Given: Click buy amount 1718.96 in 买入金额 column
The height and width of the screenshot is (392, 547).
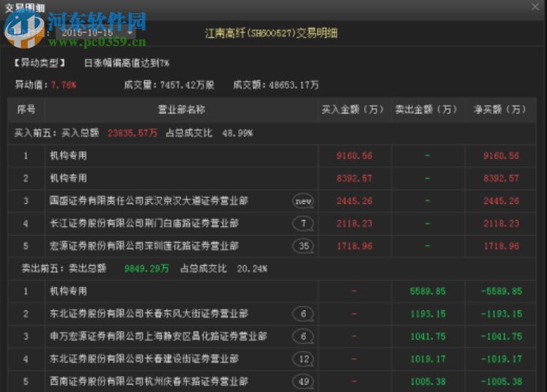Looking at the screenshot, I should point(354,246).
